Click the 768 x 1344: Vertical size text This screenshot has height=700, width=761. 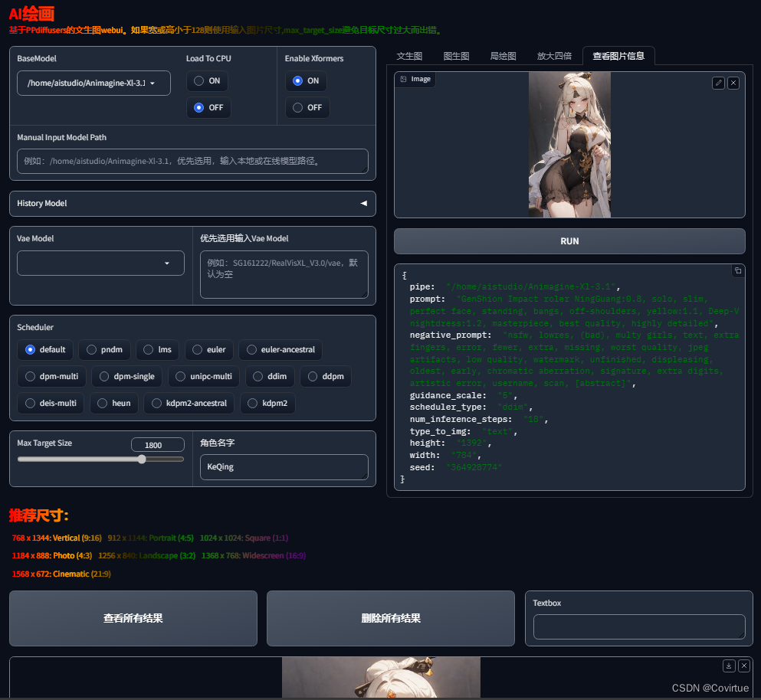[x=57, y=538]
